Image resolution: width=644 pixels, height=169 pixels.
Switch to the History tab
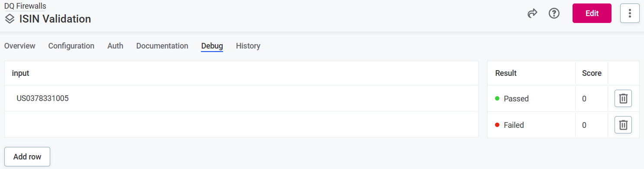point(248,46)
